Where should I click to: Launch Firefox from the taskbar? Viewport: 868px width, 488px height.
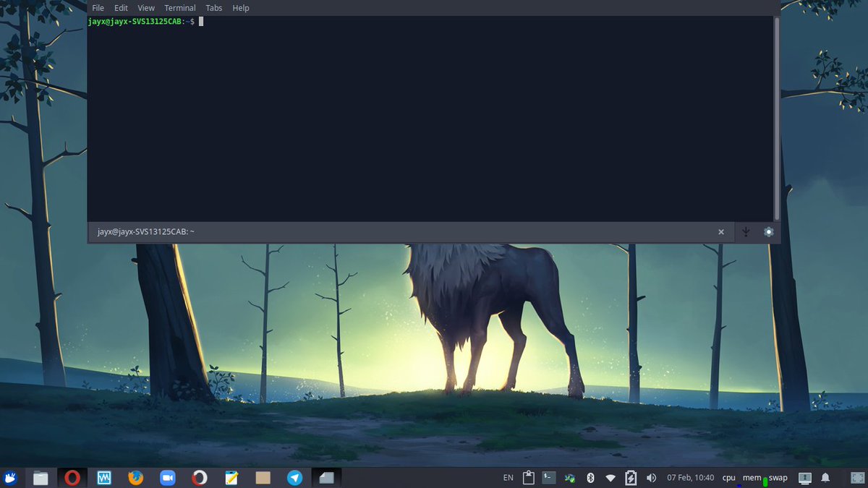(135, 478)
